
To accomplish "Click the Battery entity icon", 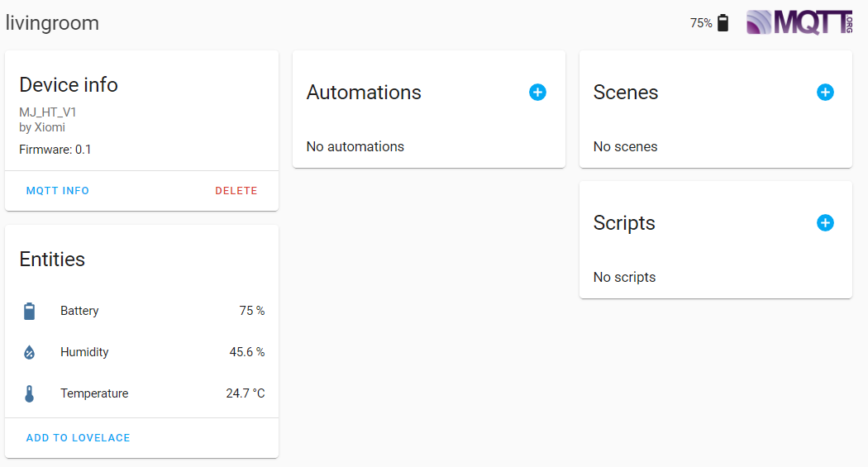I will click(x=30, y=312).
